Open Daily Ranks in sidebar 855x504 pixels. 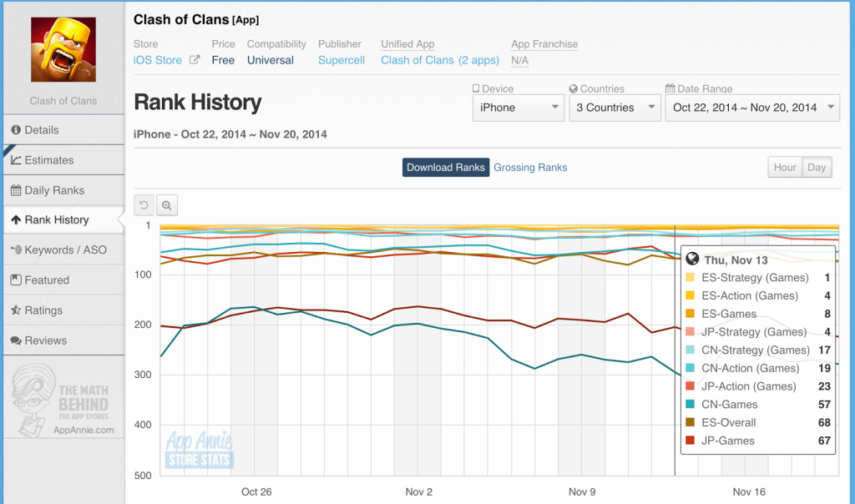[x=63, y=190]
